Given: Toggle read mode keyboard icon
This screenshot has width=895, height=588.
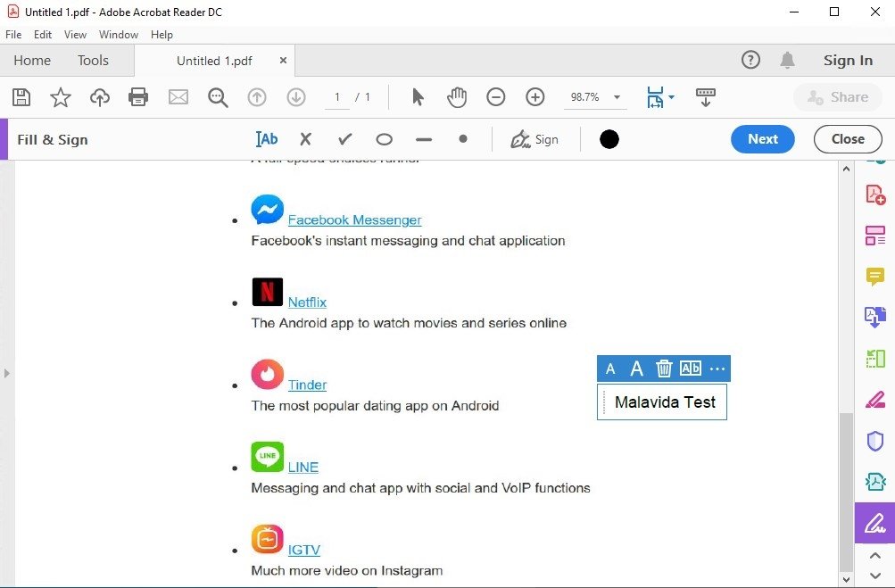Looking at the screenshot, I should tap(706, 97).
